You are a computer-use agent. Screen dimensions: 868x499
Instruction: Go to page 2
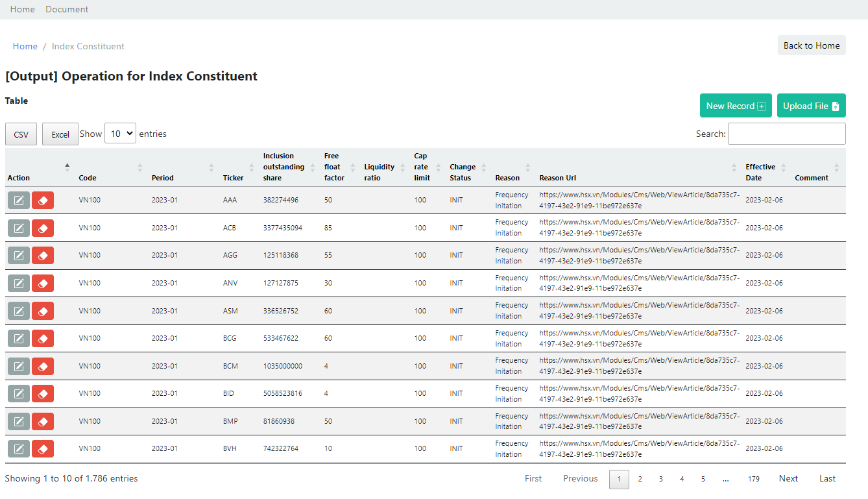(x=640, y=479)
